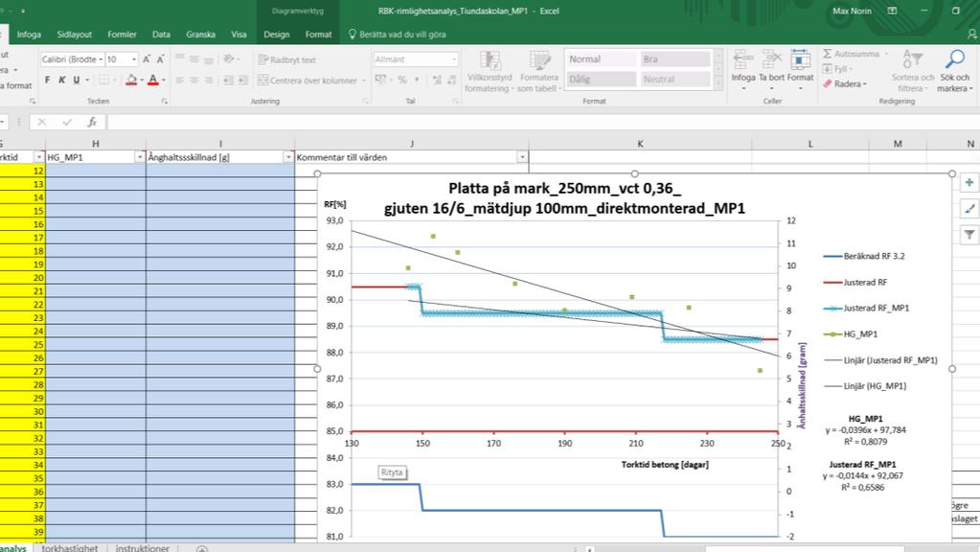Click the formula bar input field
Screen dimensions: 980x552
point(542,122)
